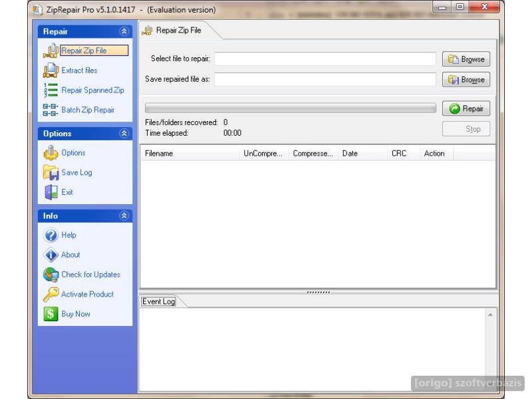532x399 pixels.
Task: Open the About link
Action: coord(70,255)
